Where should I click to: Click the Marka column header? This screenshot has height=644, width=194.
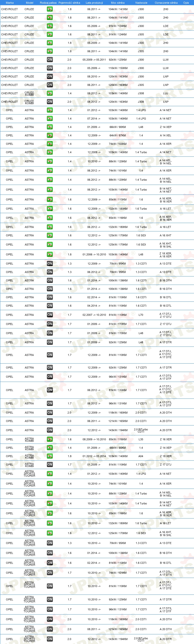coord(9,3)
